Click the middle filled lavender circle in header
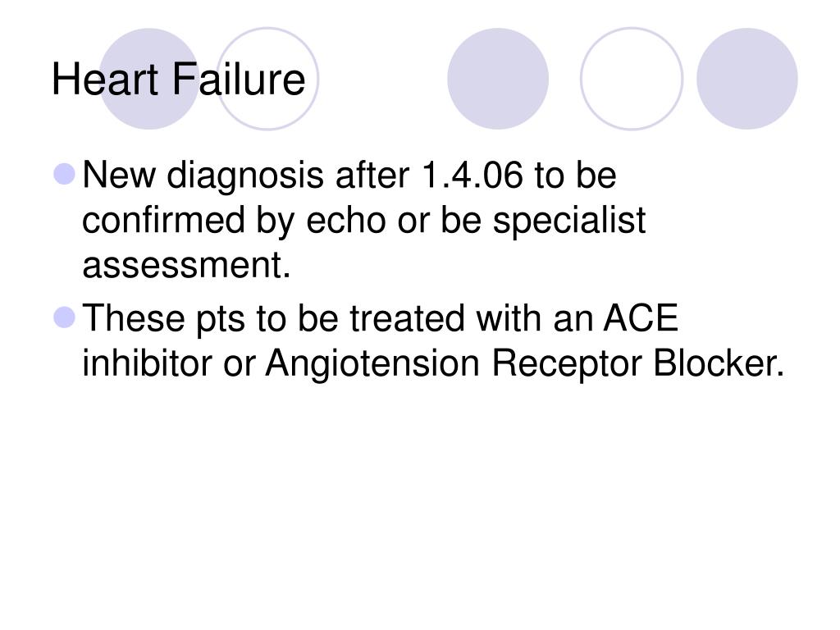 point(498,79)
